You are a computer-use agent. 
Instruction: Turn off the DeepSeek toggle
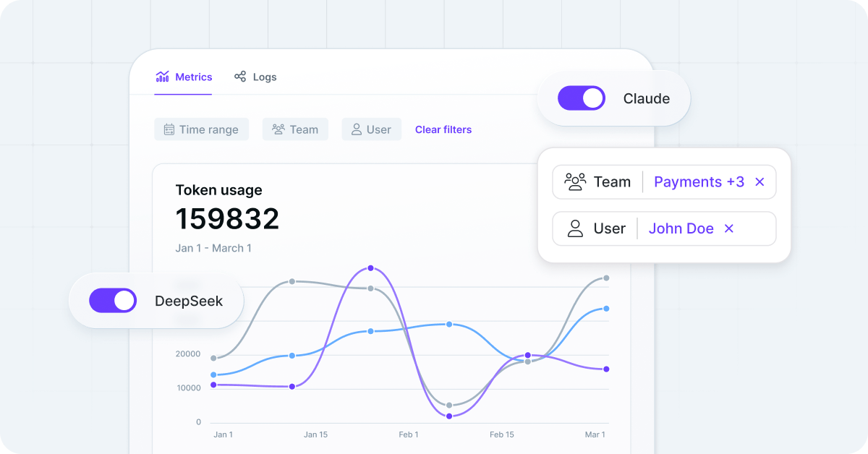point(113,300)
